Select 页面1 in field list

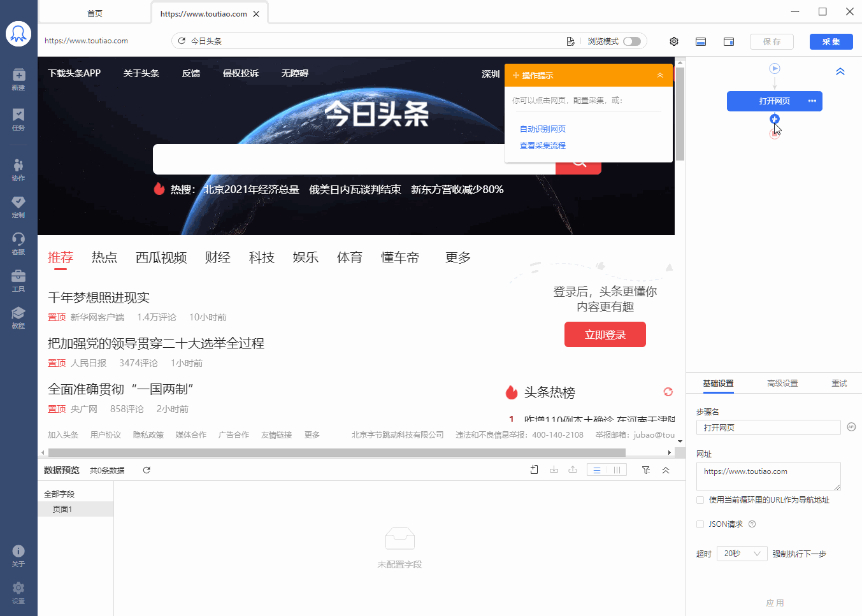(76, 509)
